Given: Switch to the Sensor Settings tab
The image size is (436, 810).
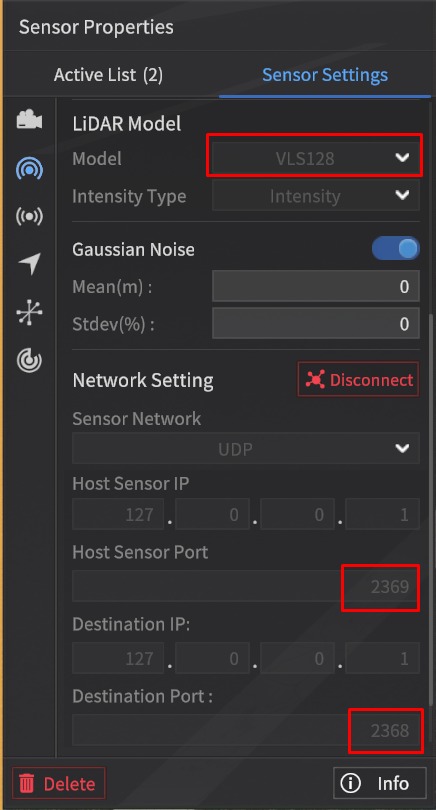Looking at the screenshot, I should point(325,75).
